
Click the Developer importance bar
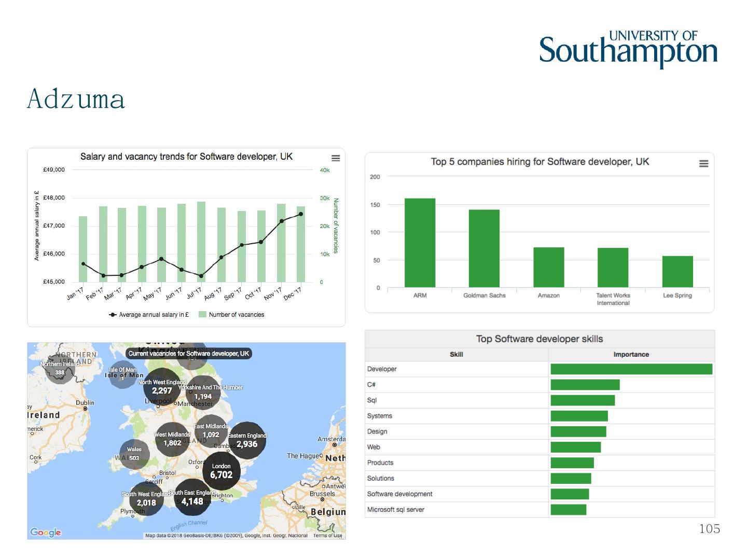point(631,369)
